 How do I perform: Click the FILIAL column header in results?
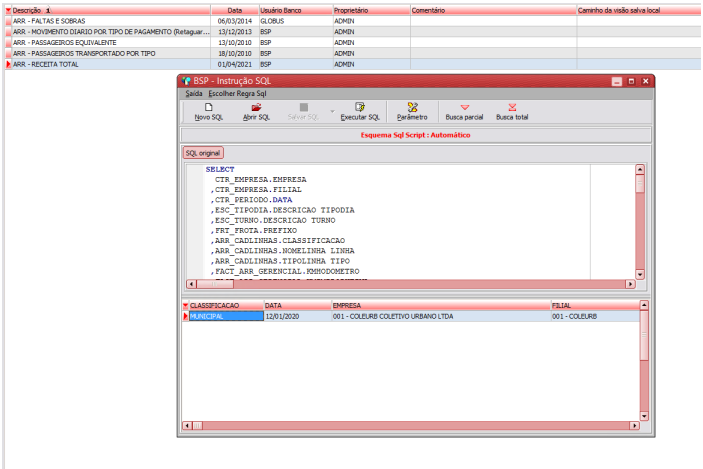click(595, 305)
